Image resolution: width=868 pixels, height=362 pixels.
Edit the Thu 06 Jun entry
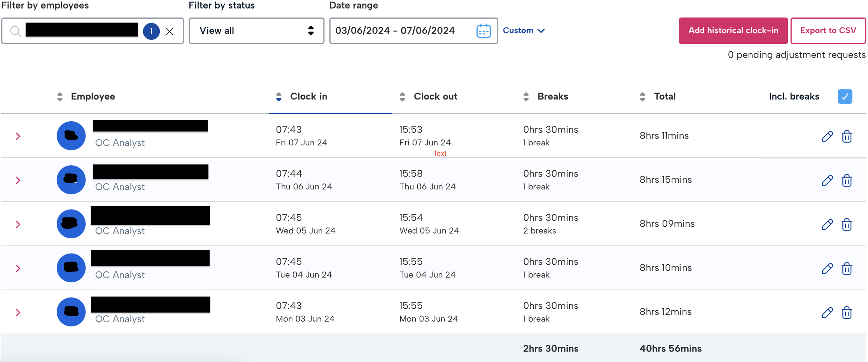[827, 180]
